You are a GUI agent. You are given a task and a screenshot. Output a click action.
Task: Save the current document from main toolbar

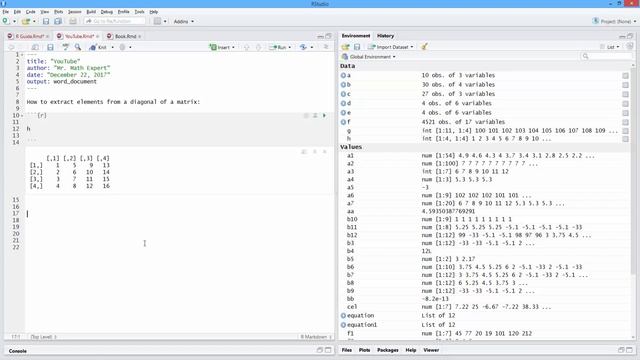pos(46,21)
